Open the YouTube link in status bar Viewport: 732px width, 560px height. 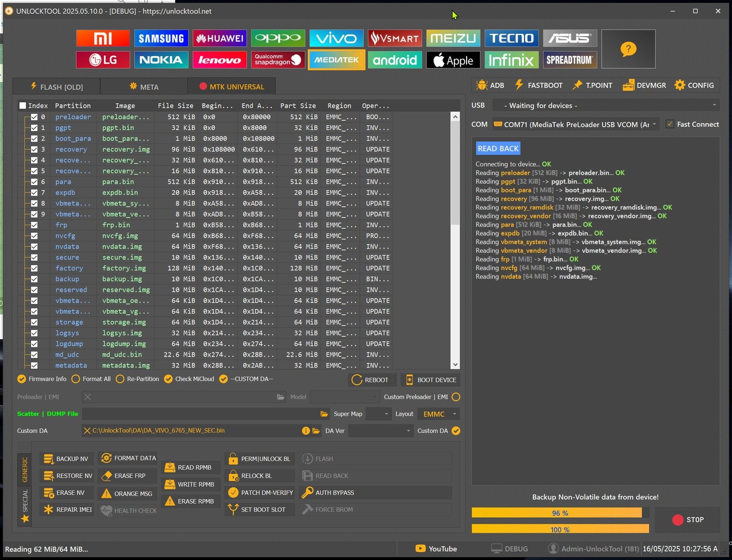(x=436, y=549)
